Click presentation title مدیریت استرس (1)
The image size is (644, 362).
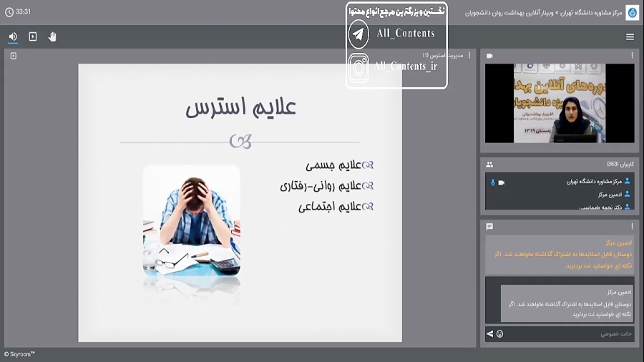coord(443,55)
